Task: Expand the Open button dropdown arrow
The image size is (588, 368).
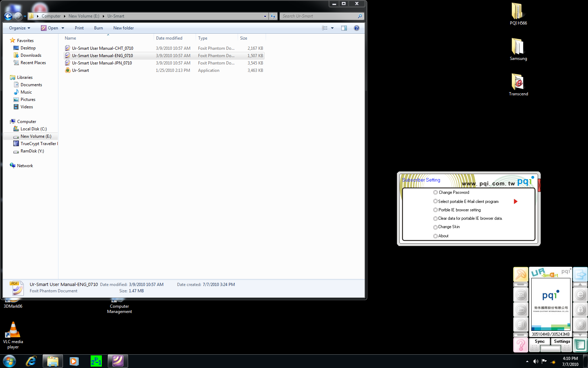Action: pos(63,28)
